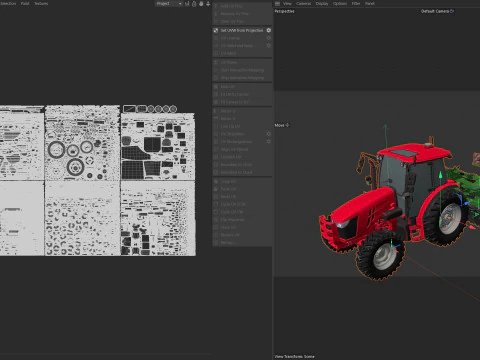Select Boundary to Circle menu entry
The height and width of the screenshot is (360, 480).
coord(242,165)
